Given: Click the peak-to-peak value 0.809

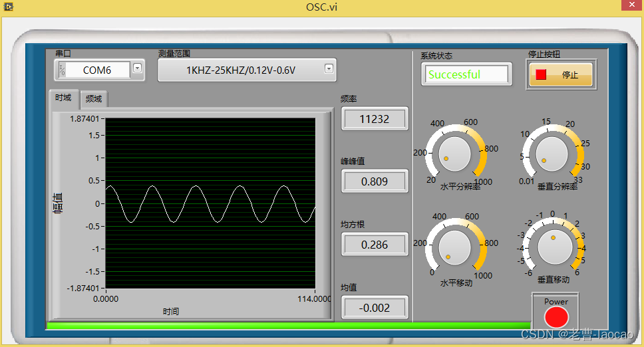Looking at the screenshot, I should [x=374, y=181].
